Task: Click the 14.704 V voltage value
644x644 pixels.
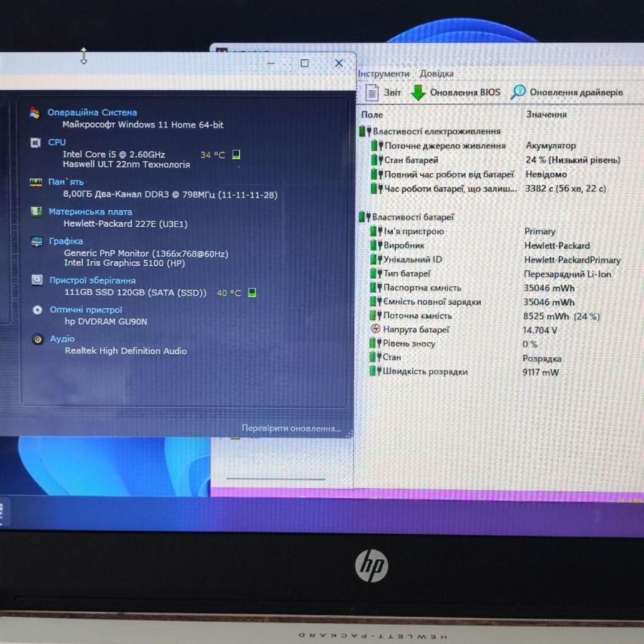Action: (540, 330)
